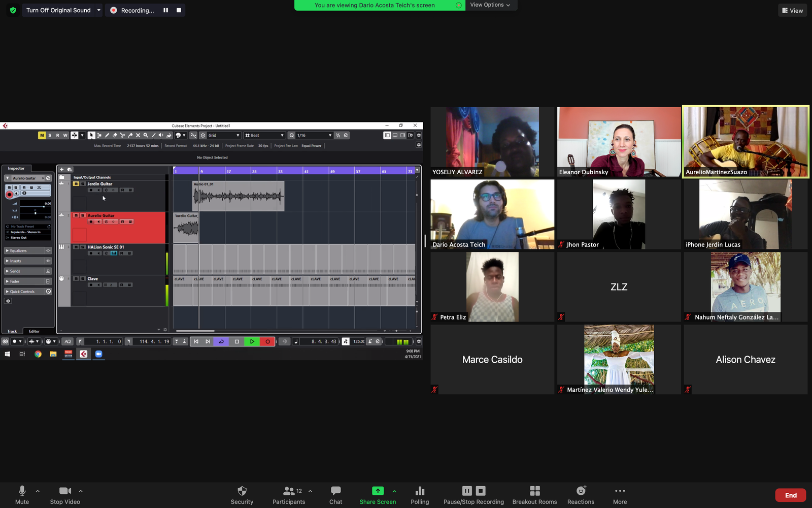Open Chrome from the Windows taskbar

click(38, 354)
